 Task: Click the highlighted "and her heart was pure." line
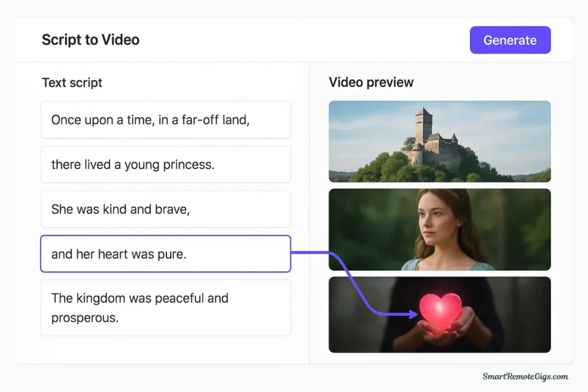tap(165, 254)
